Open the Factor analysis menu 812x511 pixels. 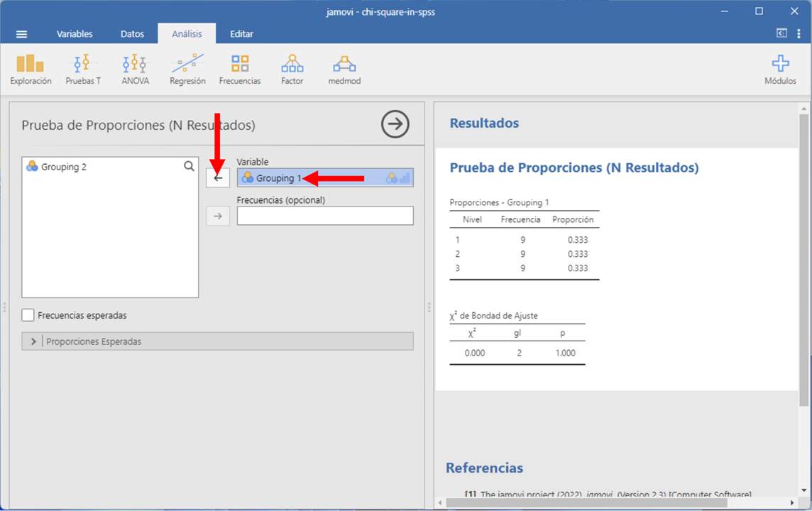[x=292, y=70]
